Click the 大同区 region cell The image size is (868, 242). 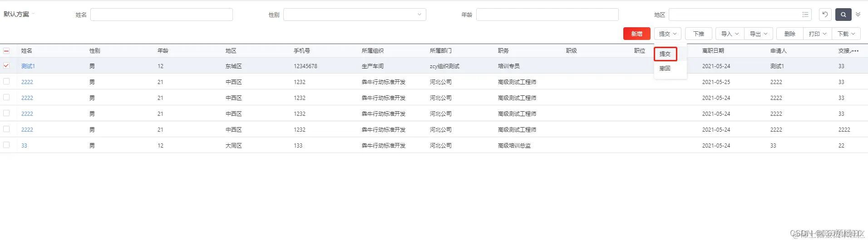pyautogui.click(x=234, y=146)
